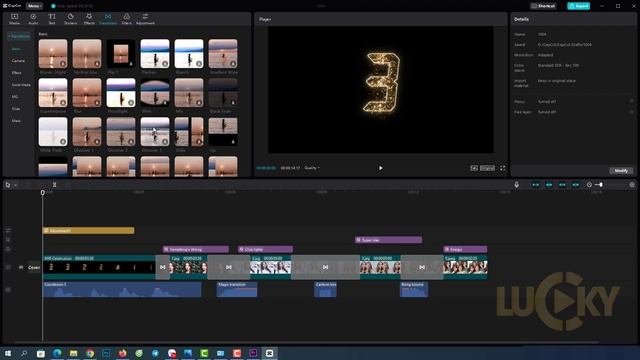Select the Camera transitions category
This screenshot has height=360, width=640.
(x=18, y=60)
